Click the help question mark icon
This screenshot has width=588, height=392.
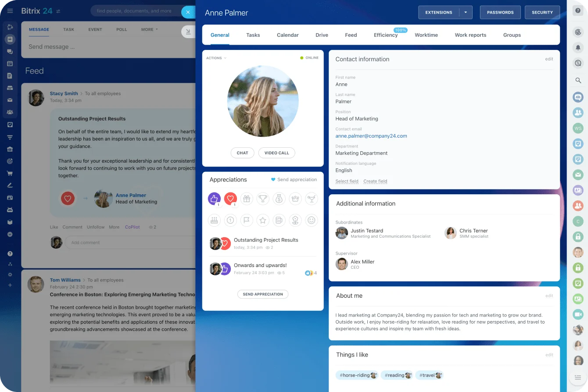click(578, 11)
